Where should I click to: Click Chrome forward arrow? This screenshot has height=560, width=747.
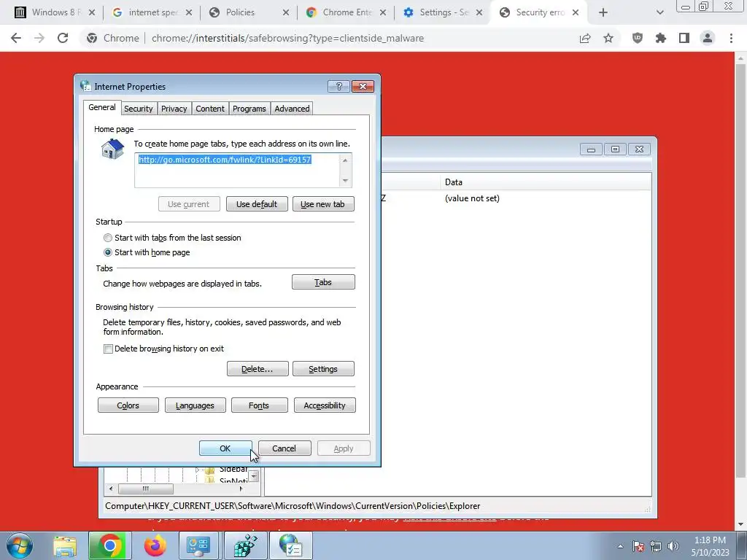click(x=39, y=38)
